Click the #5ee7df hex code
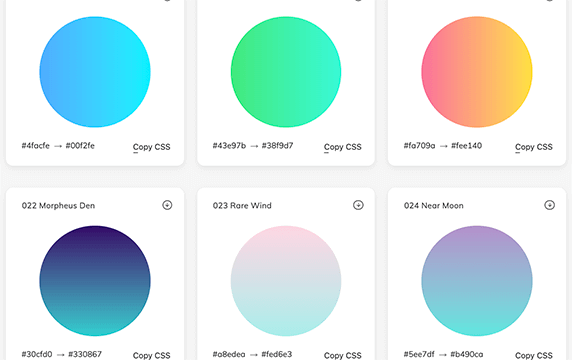 (x=419, y=354)
